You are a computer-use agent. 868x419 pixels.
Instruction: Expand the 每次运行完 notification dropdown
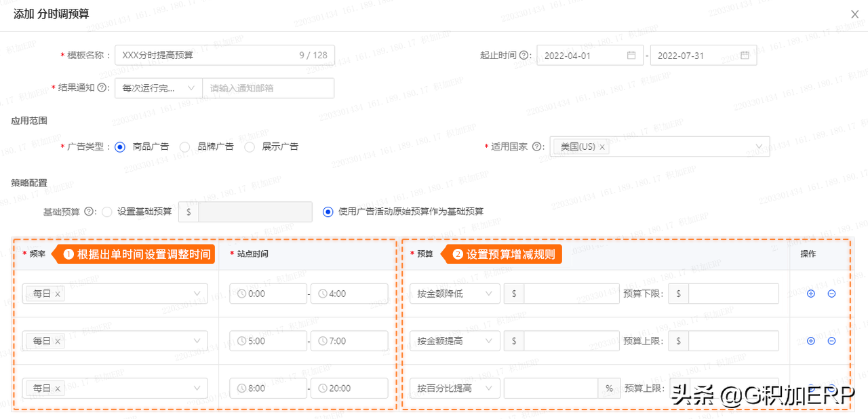158,88
